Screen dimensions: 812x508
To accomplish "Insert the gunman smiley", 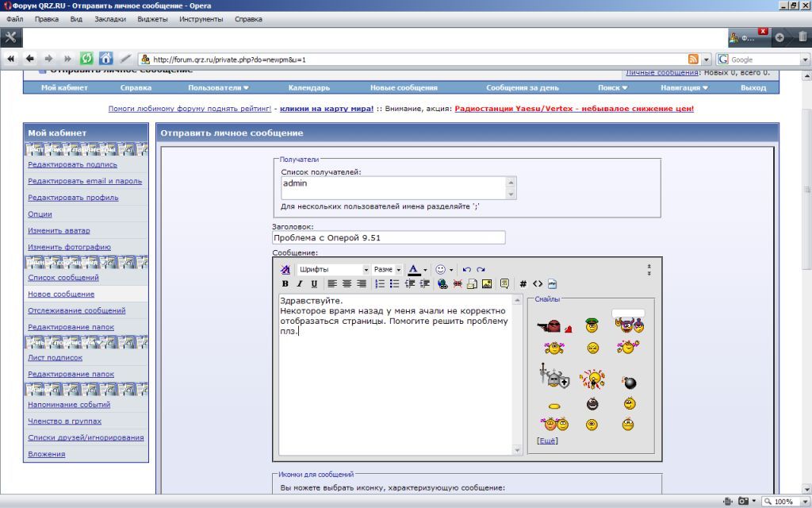I will click(x=553, y=326).
